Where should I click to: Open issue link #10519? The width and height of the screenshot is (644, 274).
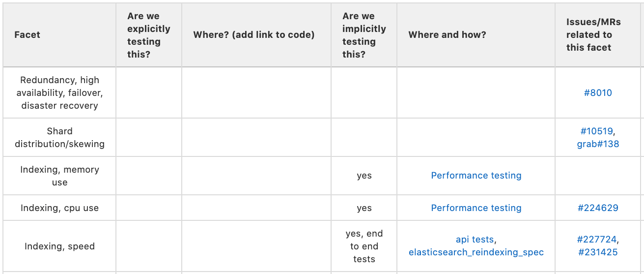click(x=596, y=131)
